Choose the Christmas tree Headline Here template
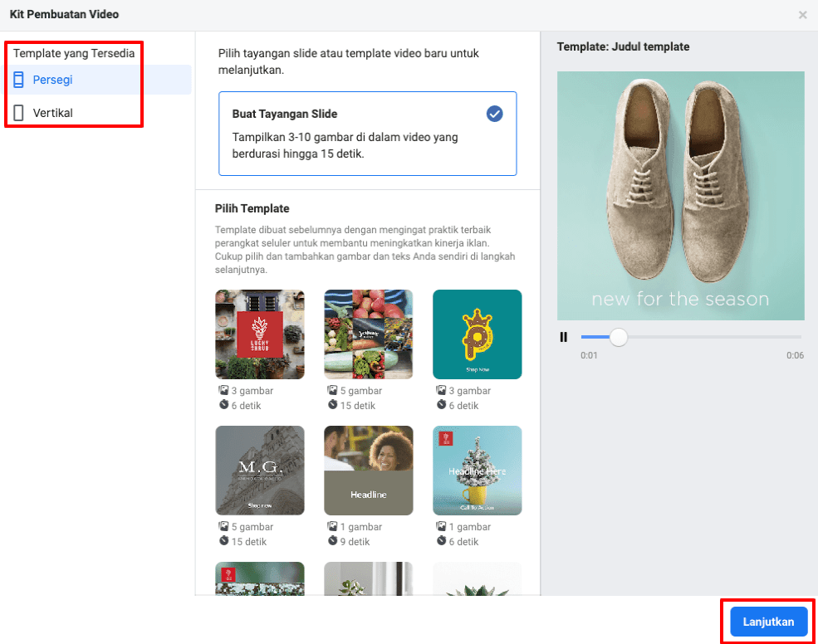 pos(477,471)
